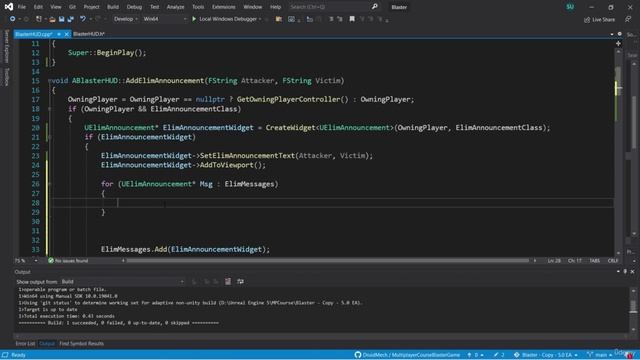Click the CRLF line ending indicator
The width and height of the screenshot is (640, 360).
[613, 260]
